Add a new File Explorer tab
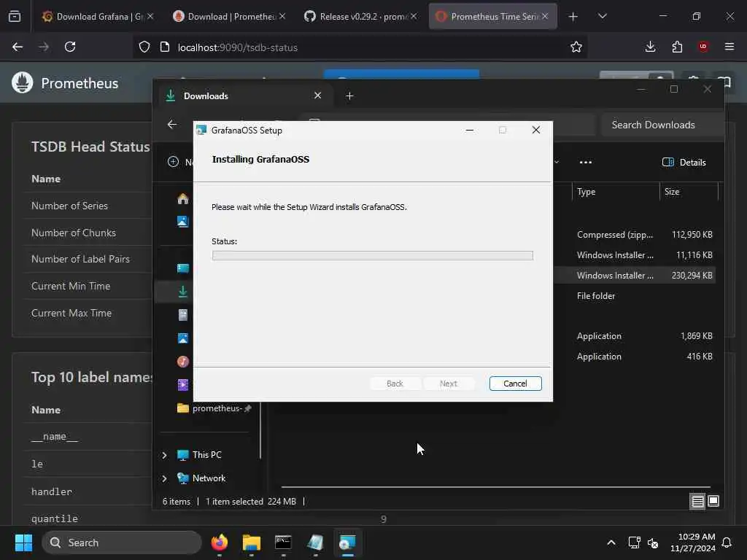The width and height of the screenshot is (747, 560). coord(349,96)
